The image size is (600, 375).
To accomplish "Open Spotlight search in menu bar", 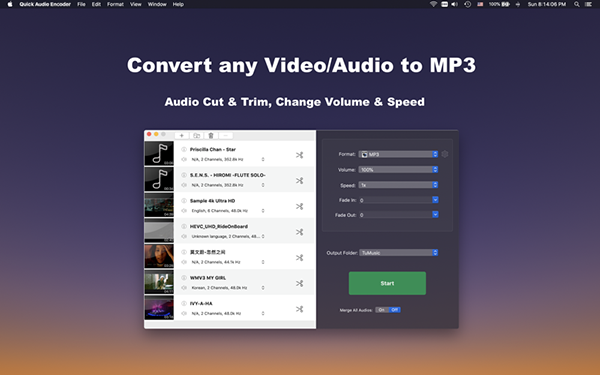I will 576,4.
